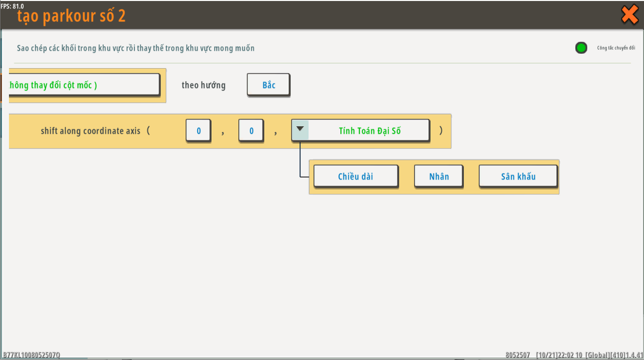The height and width of the screenshot is (360, 644).
Task: Click the 'Công tắc chuyển đổi' label
Action: tap(616, 48)
